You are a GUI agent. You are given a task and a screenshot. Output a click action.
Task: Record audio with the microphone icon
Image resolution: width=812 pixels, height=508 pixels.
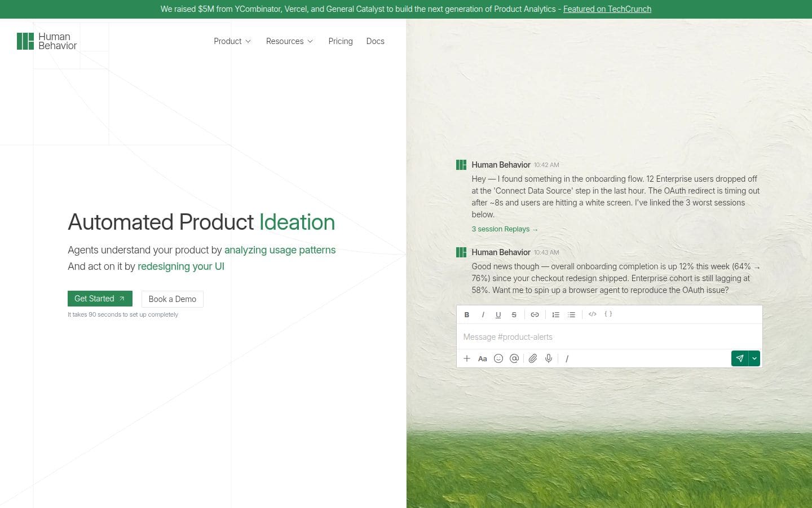(549, 358)
